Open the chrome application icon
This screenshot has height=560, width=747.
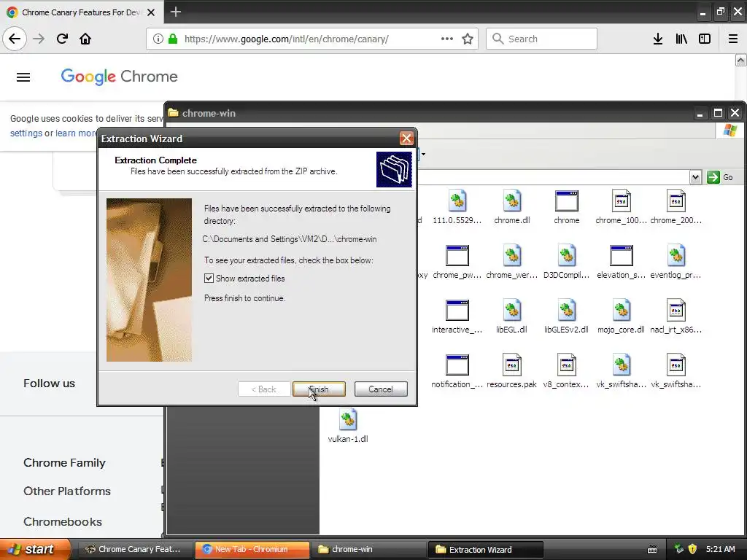[x=566, y=201]
